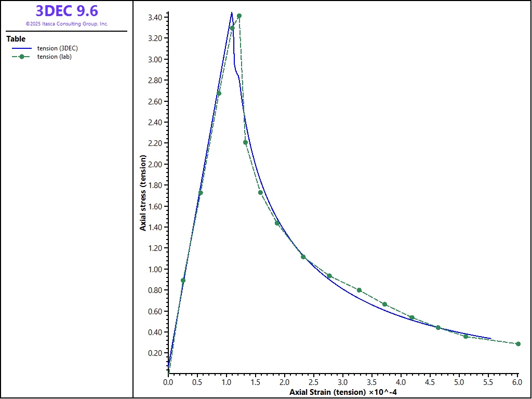Click the peak lab data point near 3.40

pyautogui.click(x=239, y=16)
